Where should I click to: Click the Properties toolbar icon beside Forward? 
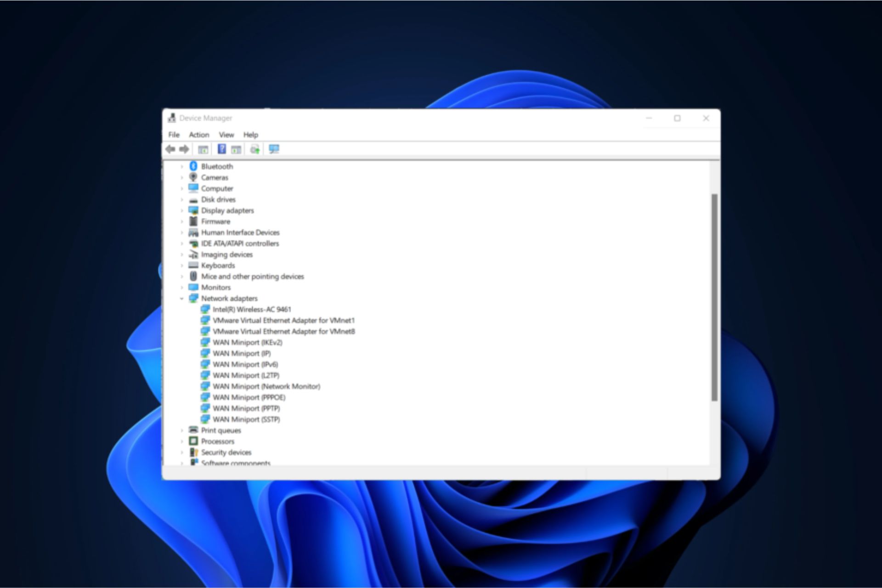(x=203, y=149)
